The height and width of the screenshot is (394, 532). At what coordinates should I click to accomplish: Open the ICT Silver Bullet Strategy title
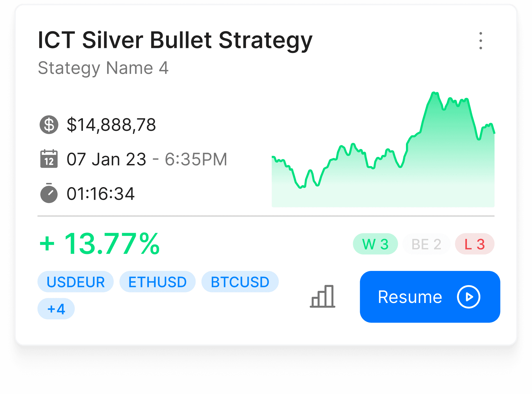point(175,41)
